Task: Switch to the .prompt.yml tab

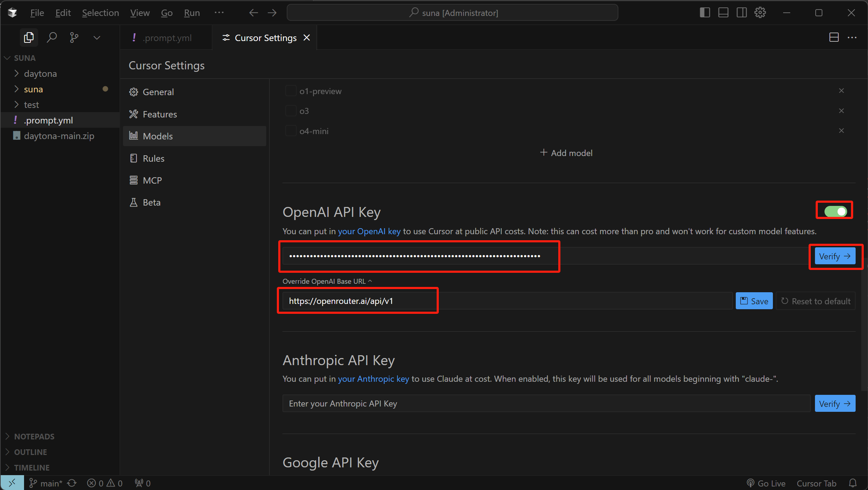Action: 166,38
